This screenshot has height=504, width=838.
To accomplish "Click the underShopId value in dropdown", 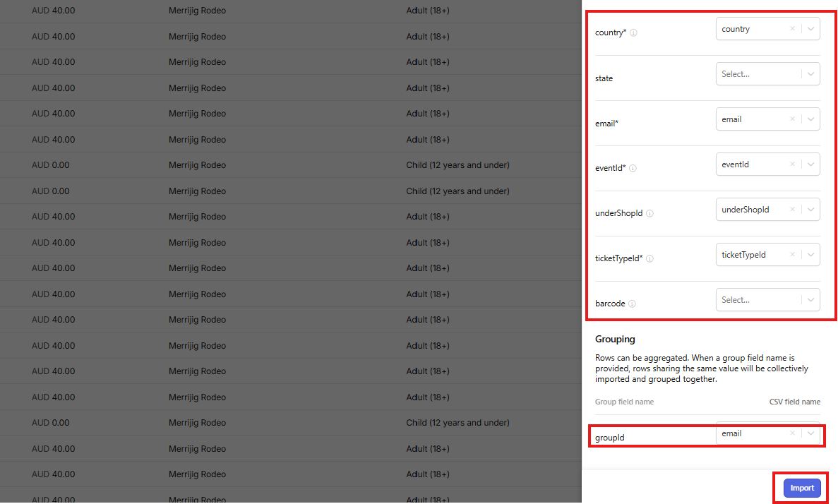I will point(745,210).
